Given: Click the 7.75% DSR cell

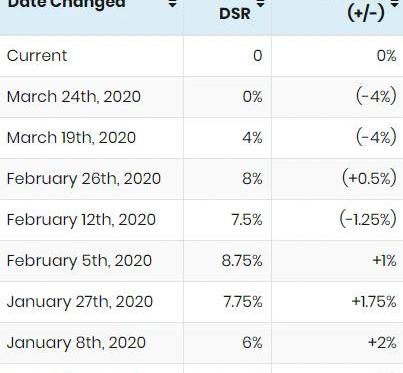Looking at the screenshot, I should pos(227,302).
